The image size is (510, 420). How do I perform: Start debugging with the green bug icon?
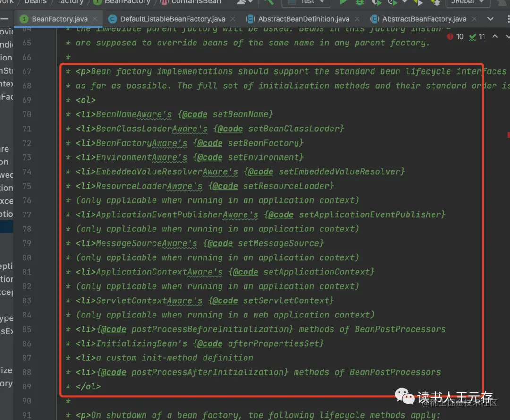[359, 2]
